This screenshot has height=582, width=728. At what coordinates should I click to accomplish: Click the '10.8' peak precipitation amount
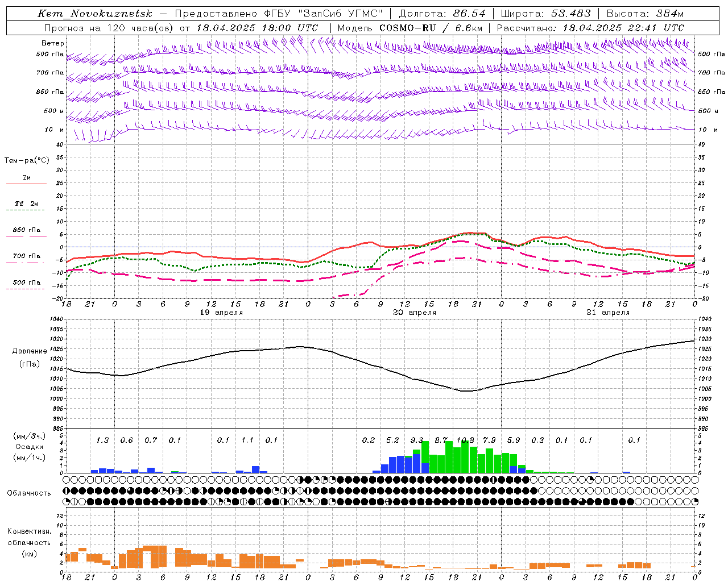[465, 440]
